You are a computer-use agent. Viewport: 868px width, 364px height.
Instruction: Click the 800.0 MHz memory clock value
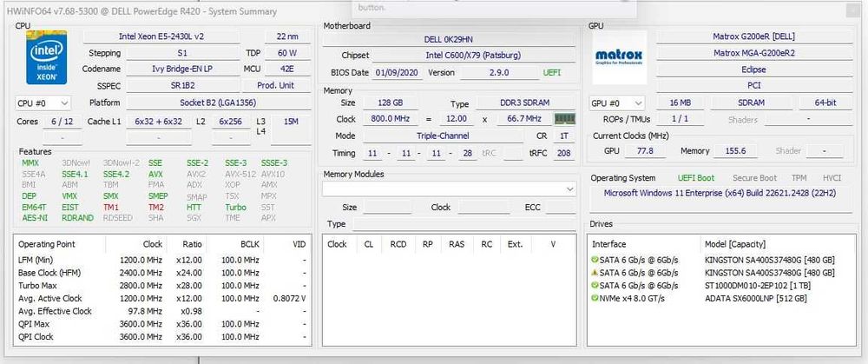pos(391,119)
